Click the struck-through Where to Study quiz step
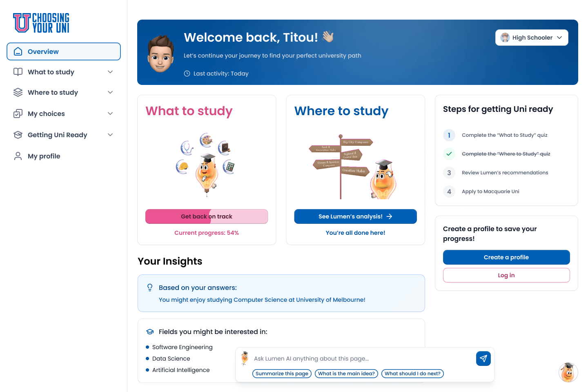 point(506,154)
